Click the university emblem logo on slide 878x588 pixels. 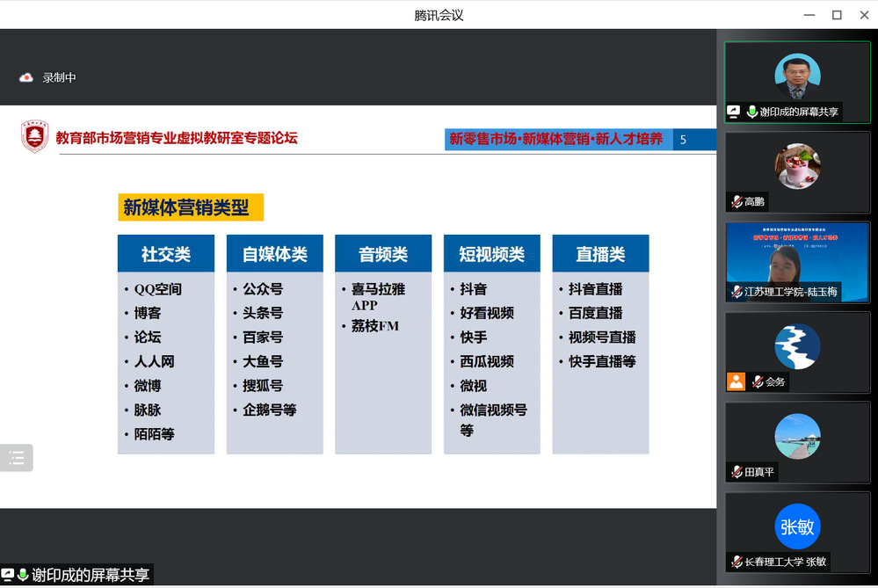pyautogui.click(x=35, y=135)
